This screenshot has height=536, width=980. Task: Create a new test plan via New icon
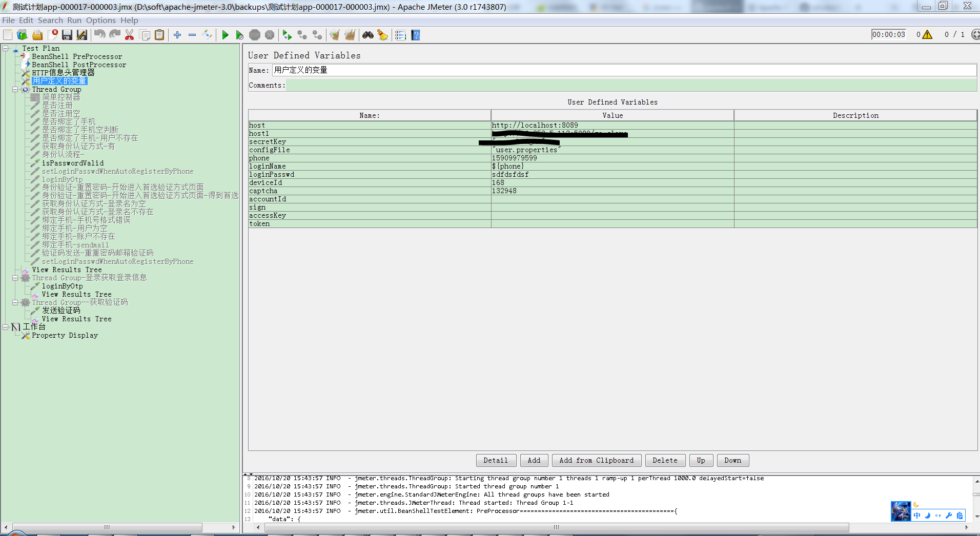pyautogui.click(x=8, y=35)
